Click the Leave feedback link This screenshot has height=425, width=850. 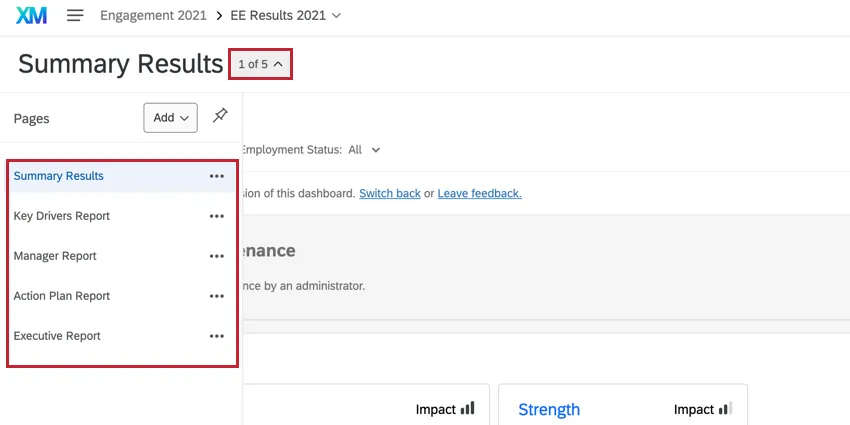479,193
